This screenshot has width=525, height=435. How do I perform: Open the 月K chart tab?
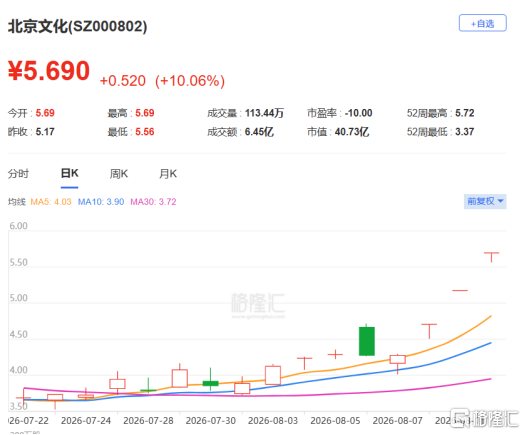[168, 174]
